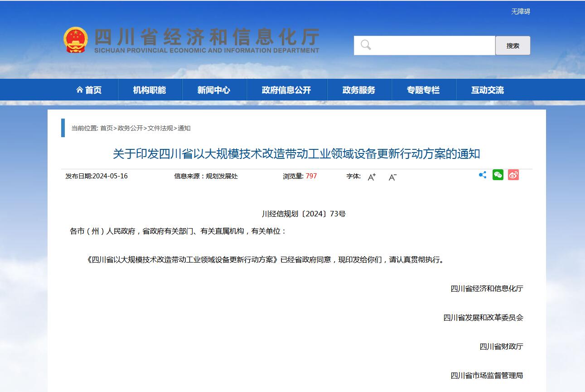The width and height of the screenshot is (585, 392).
Task: Click the 当前位置 label
Action: (84, 128)
